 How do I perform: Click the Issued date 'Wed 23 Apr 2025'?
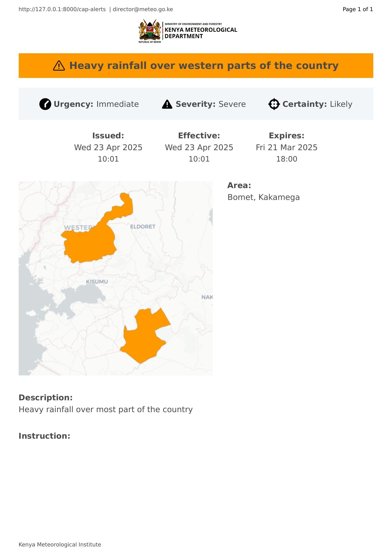point(108,147)
